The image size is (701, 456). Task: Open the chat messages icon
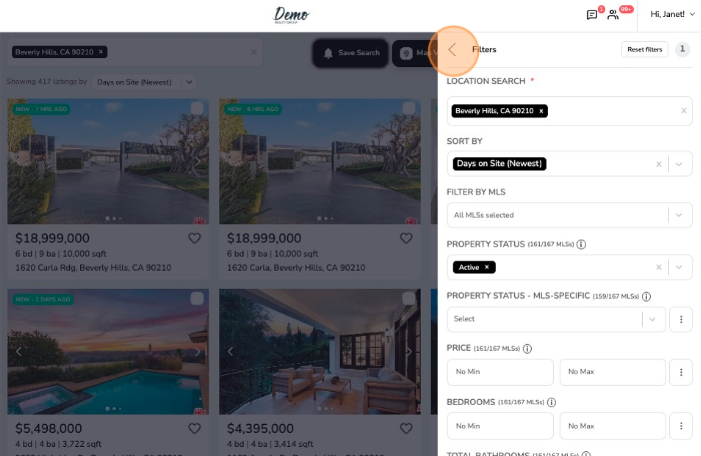[591, 15]
